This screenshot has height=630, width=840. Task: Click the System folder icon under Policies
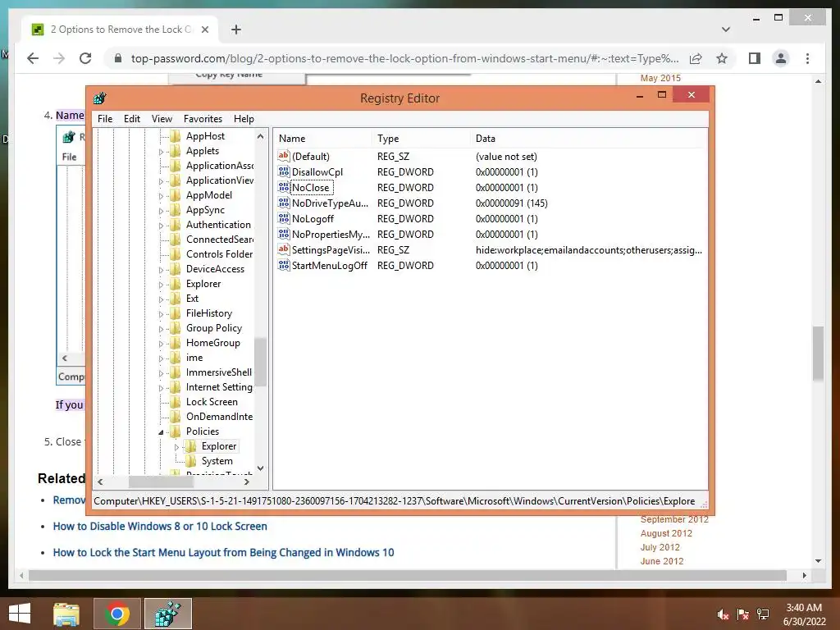coord(190,461)
